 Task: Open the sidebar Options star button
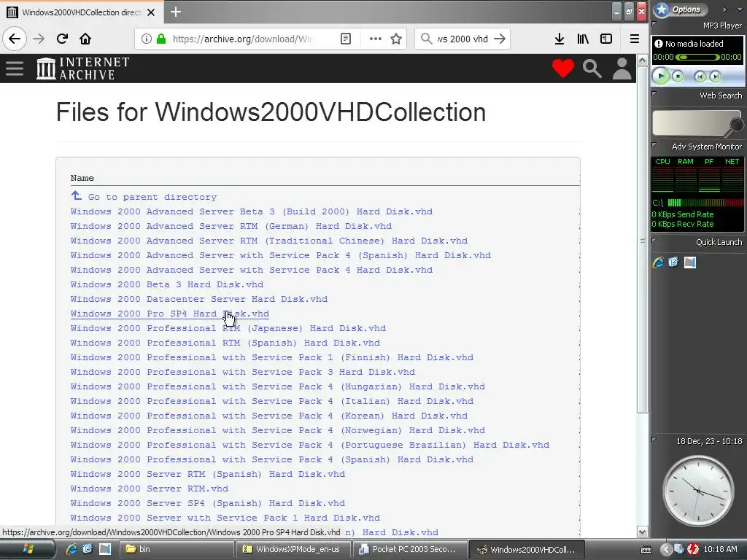pyautogui.click(x=680, y=9)
